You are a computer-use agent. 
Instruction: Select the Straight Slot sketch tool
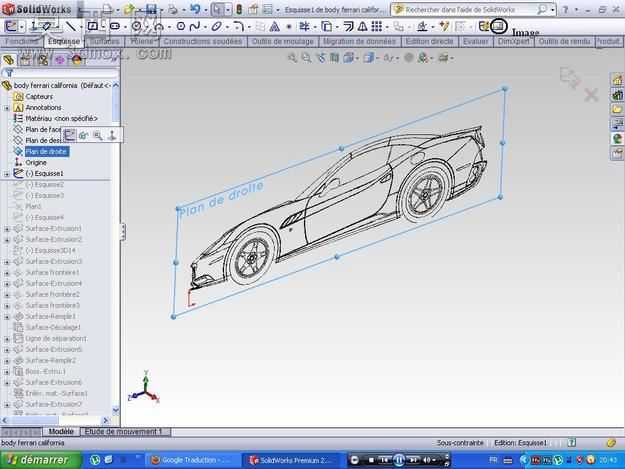115,27
